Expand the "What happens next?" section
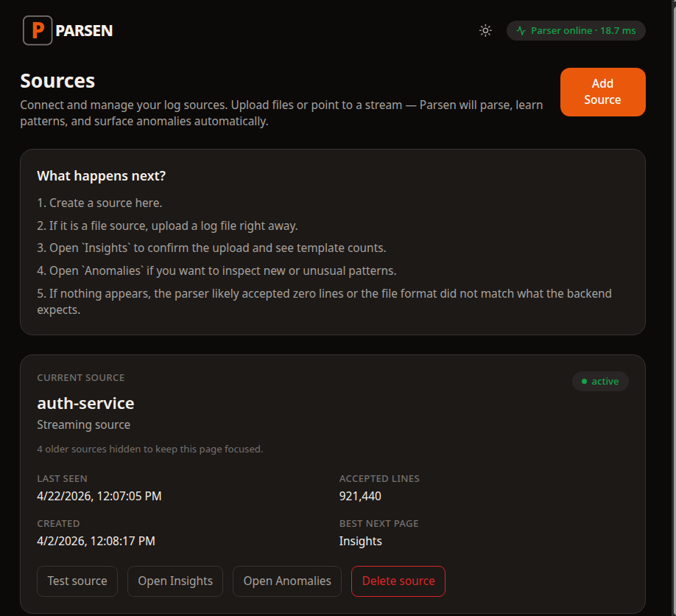676x616 pixels. pos(101,175)
